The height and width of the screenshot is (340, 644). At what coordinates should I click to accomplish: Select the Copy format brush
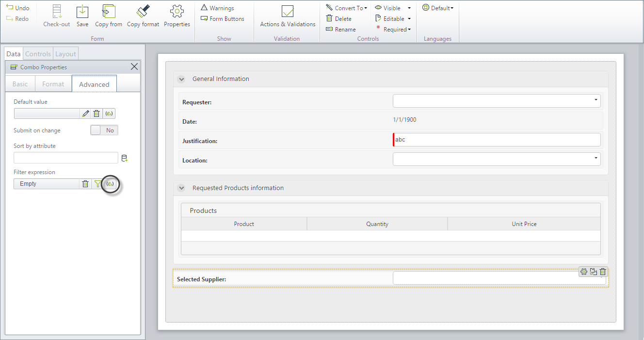(143, 12)
